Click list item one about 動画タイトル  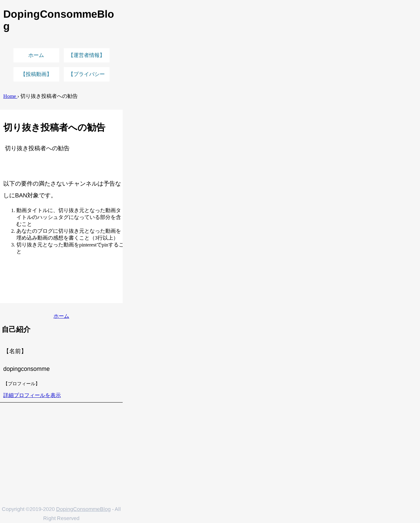coord(68,217)
